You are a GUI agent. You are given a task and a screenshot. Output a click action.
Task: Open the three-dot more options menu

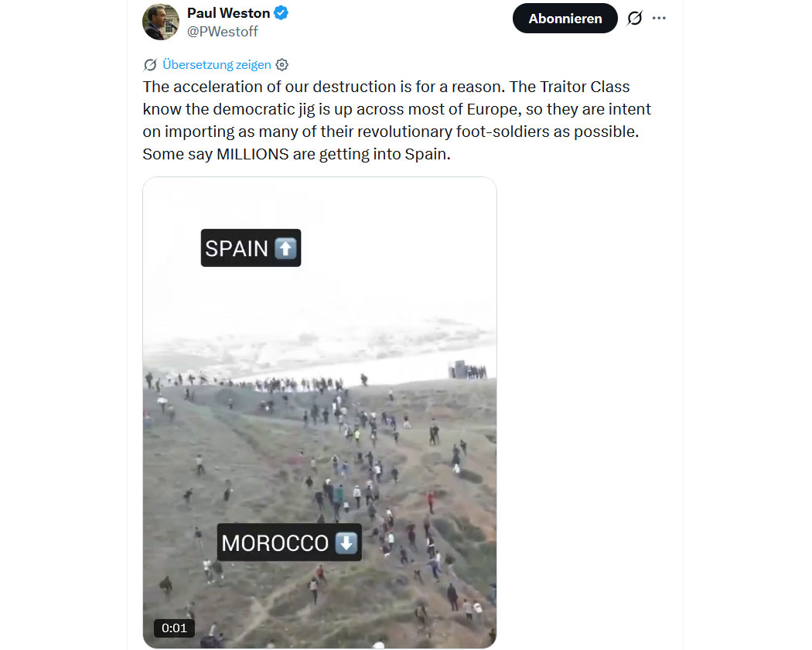659,18
